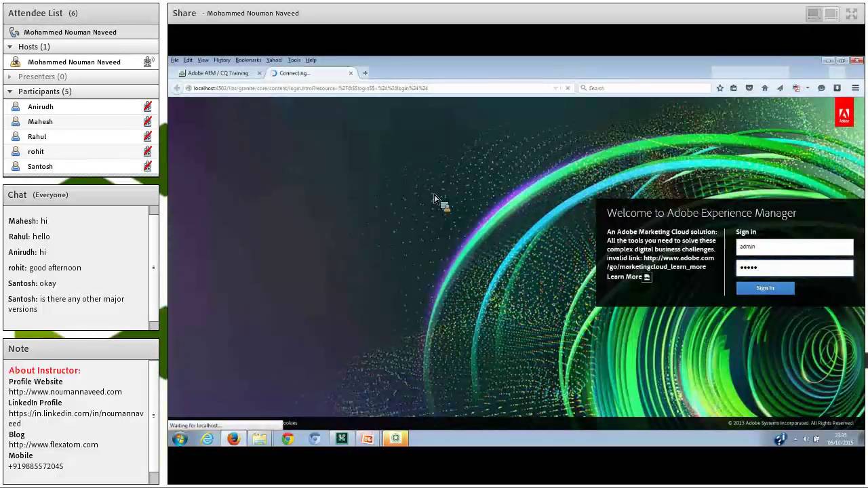Click the Firefox back navigation arrow
The width and height of the screenshot is (868, 488).
pyautogui.click(x=177, y=88)
